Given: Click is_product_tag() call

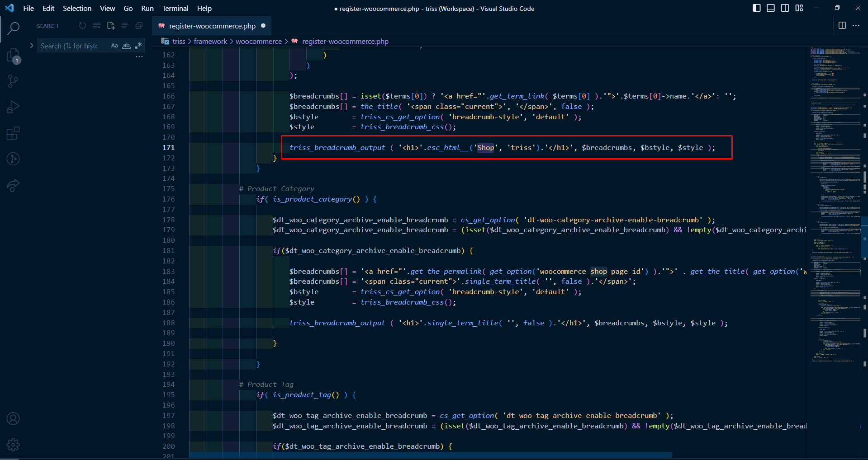Looking at the screenshot, I should tap(306, 394).
